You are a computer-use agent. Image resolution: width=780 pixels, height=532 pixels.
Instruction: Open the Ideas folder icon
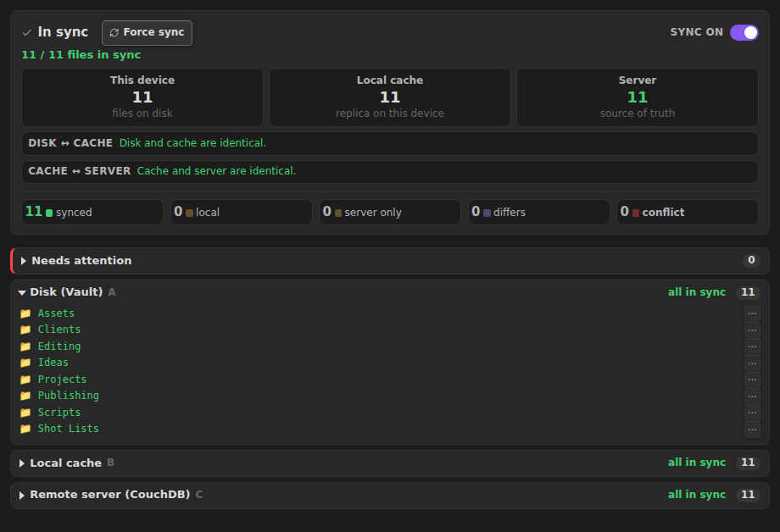pos(25,363)
